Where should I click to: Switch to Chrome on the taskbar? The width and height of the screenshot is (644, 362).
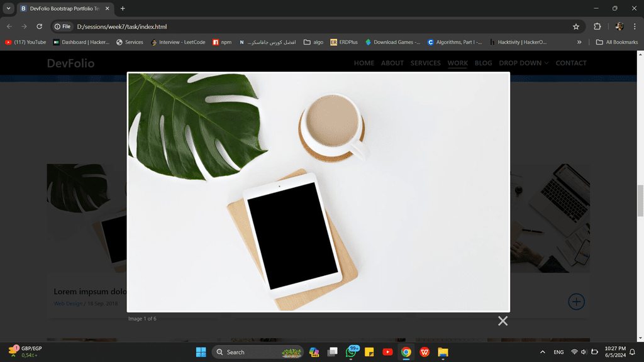(x=406, y=352)
